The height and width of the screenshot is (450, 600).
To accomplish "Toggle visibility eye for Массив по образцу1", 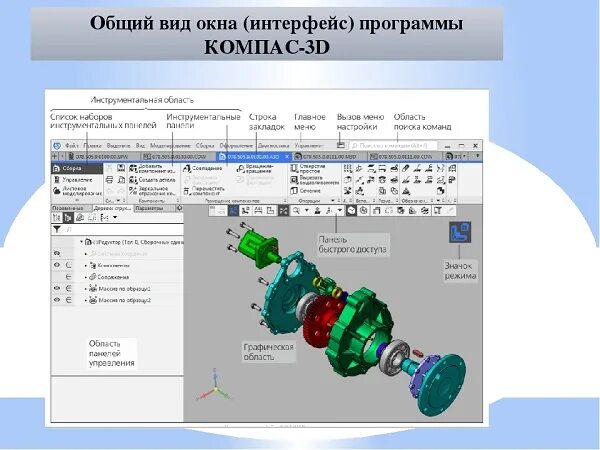I will [57, 289].
